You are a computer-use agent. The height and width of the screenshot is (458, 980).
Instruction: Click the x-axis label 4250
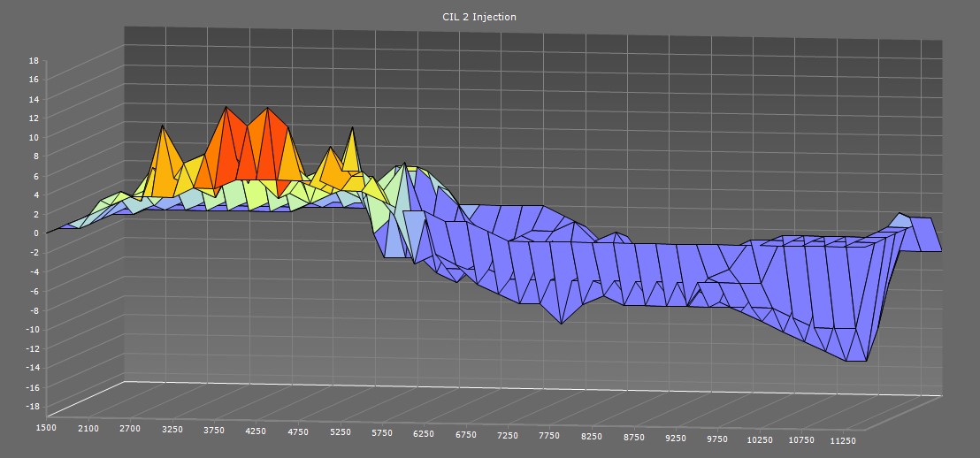[x=256, y=431]
